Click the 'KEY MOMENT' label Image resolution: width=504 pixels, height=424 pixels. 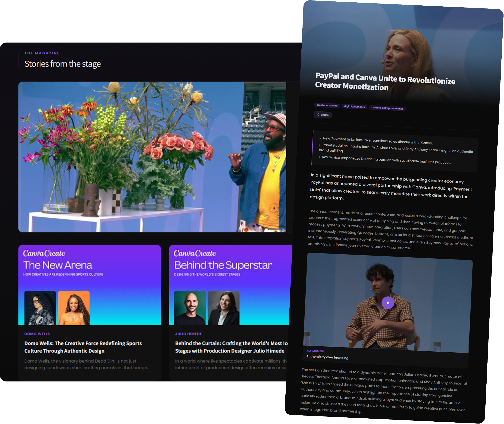(x=315, y=351)
